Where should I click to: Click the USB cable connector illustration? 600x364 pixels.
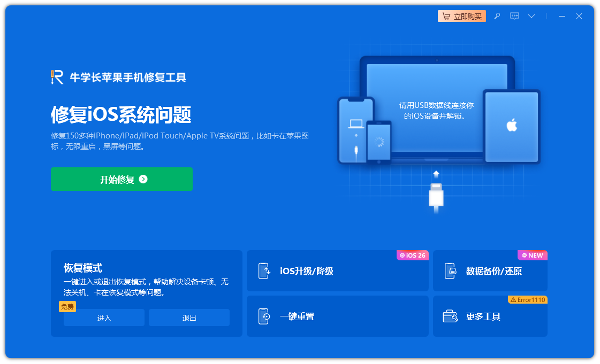[436, 196]
